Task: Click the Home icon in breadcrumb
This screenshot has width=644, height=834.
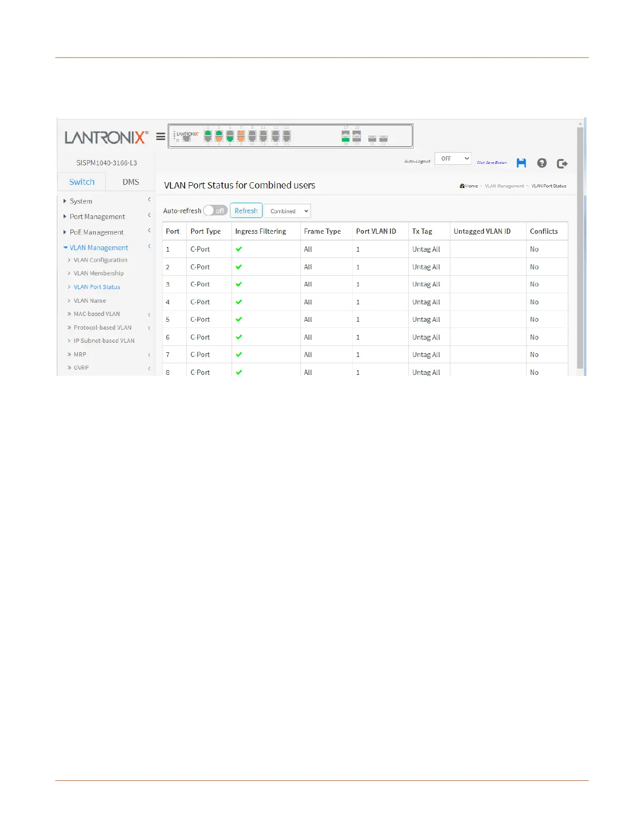Action: click(462, 186)
